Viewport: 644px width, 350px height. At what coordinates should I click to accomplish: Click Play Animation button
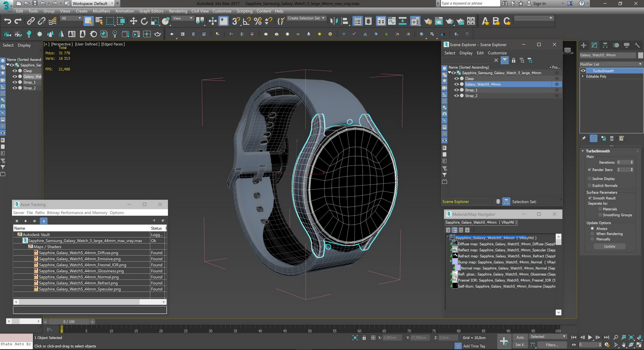pyautogui.click(x=590, y=337)
